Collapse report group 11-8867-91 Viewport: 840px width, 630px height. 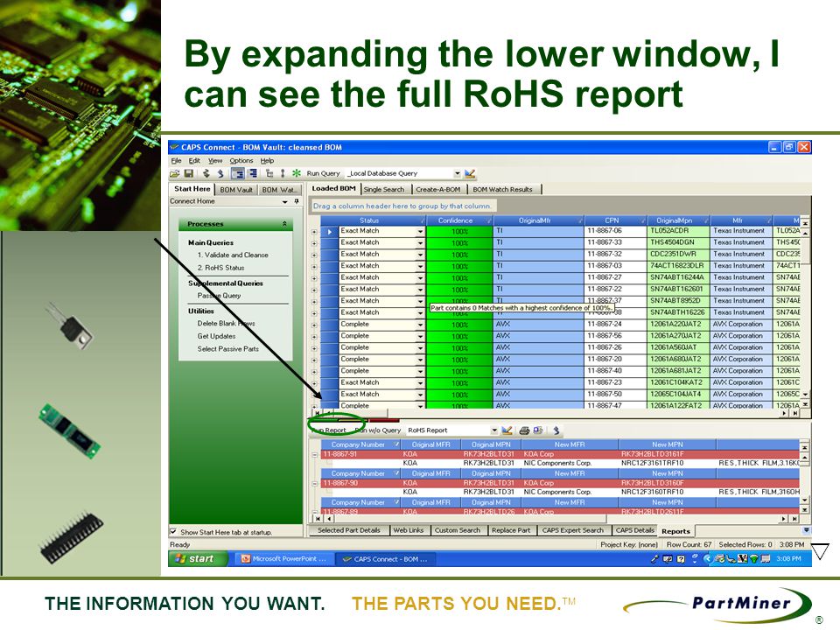(315, 455)
